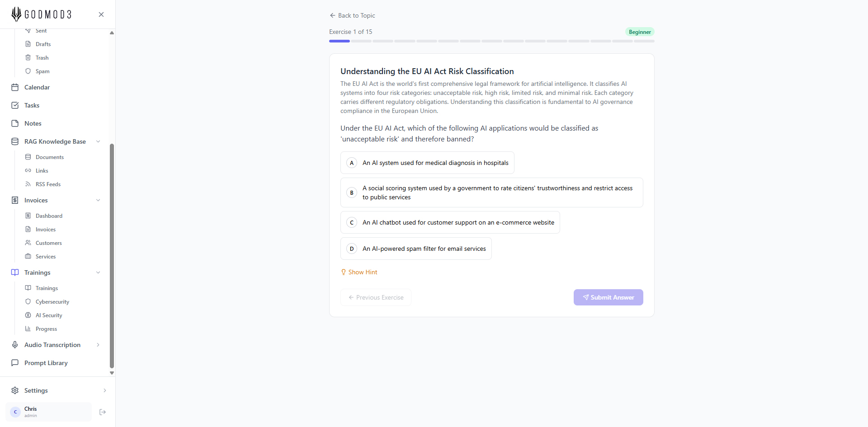Click the Submit Answer button
Screen dimensions: 868x427
(x=608, y=297)
